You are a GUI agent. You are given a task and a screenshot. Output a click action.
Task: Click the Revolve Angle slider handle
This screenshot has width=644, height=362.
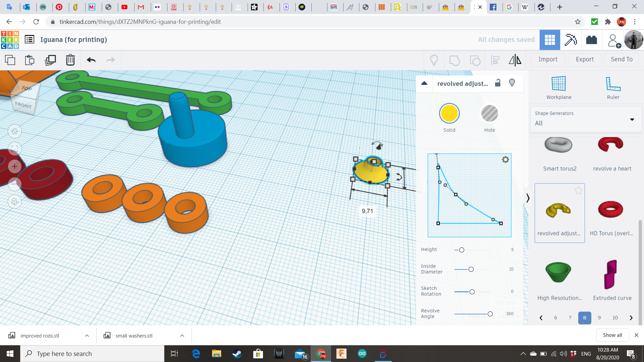tap(490, 314)
